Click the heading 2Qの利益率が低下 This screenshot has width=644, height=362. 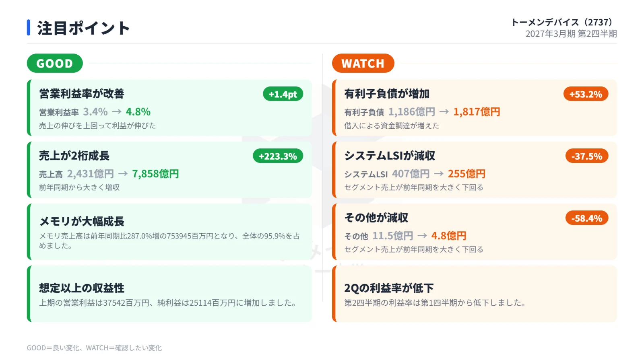389,288
